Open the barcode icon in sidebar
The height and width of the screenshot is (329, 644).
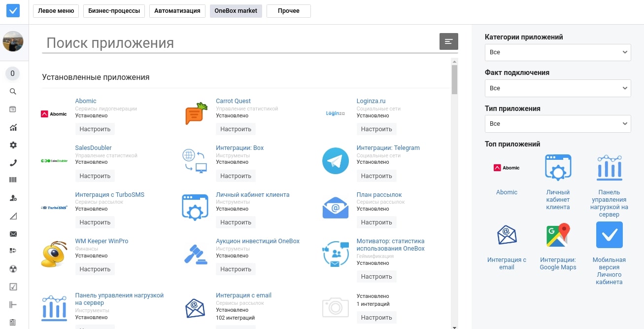(13, 180)
